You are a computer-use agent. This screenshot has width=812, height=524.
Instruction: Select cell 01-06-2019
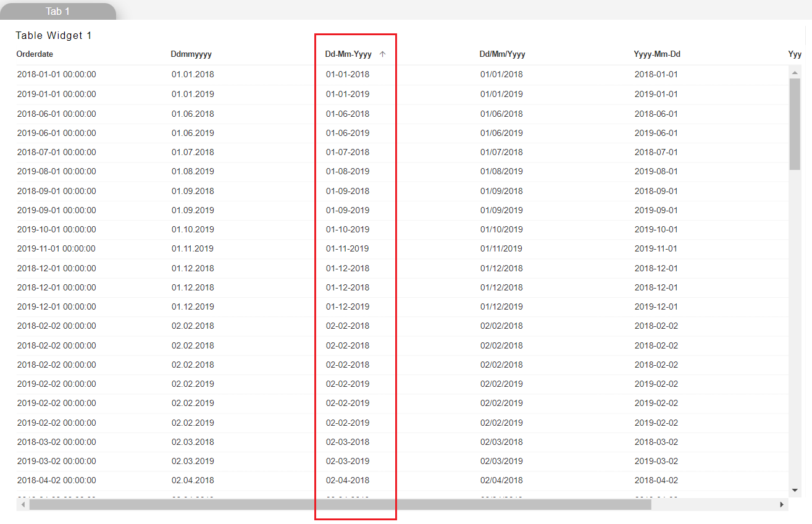[348, 133]
